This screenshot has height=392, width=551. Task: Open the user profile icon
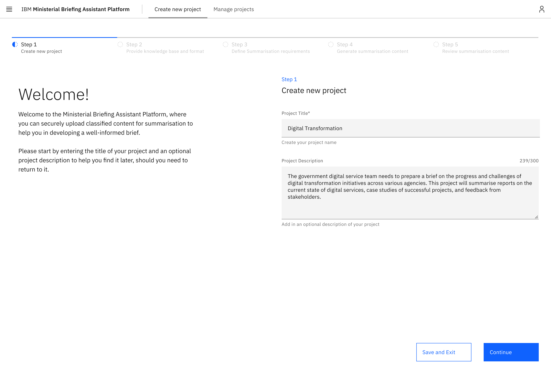(x=542, y=9)
